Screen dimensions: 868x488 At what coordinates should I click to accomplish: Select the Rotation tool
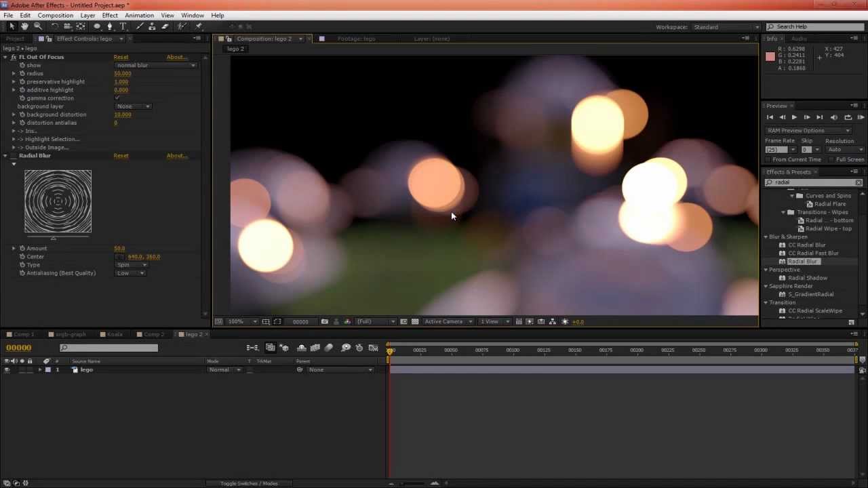[x=55, y=26]
